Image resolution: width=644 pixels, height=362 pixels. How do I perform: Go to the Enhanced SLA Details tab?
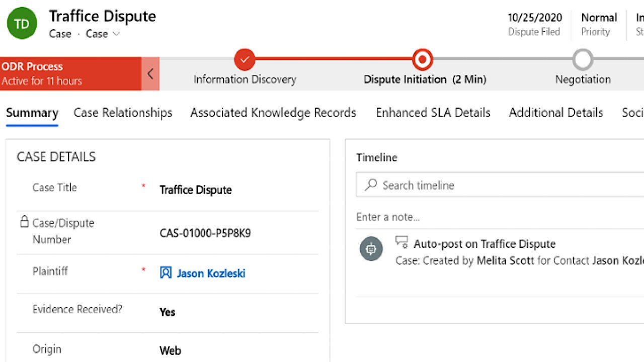[433, 113]
